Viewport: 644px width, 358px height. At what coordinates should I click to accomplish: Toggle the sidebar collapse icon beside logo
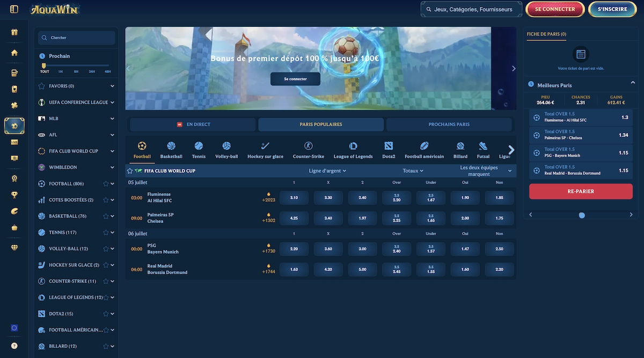(14, 9)
